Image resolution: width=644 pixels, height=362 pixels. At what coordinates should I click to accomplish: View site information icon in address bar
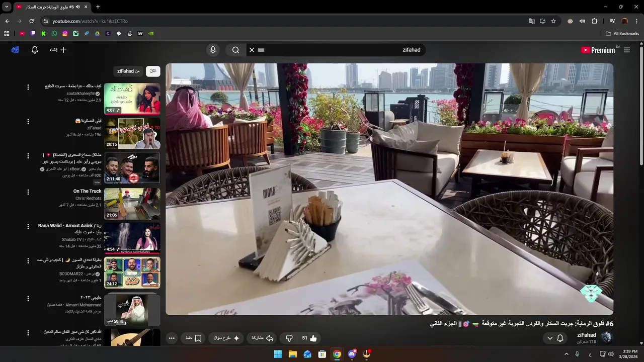[x=46, y=21]
